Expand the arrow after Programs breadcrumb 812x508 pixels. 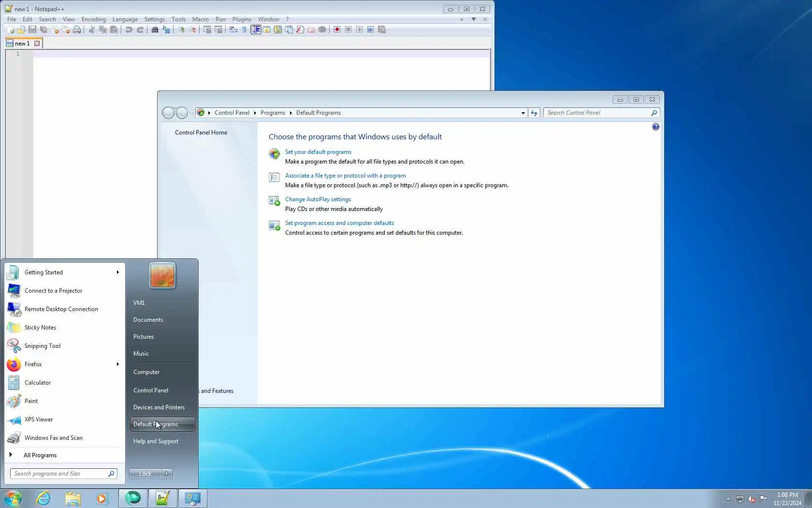click(291, 113)
